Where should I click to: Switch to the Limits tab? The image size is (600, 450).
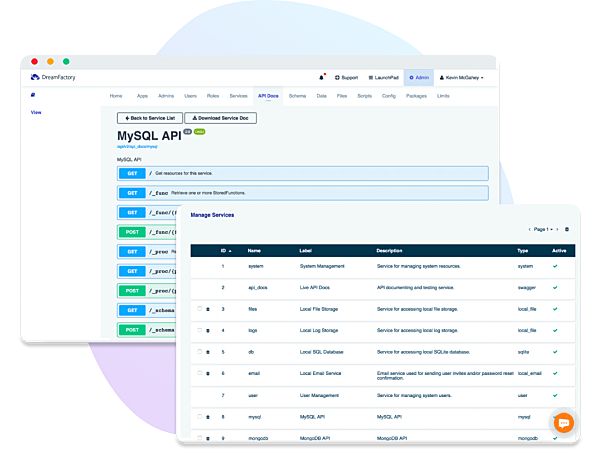pyautogui.click(x=443, y=96)
